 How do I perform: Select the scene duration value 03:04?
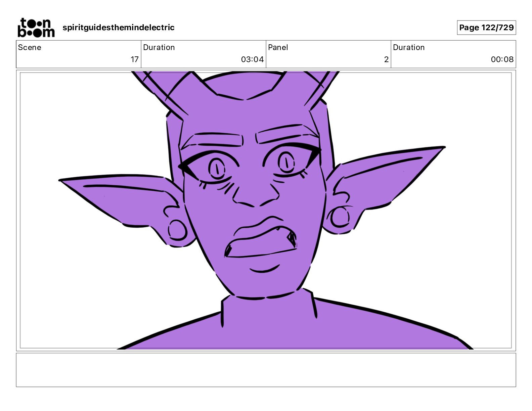coord(252,59)
